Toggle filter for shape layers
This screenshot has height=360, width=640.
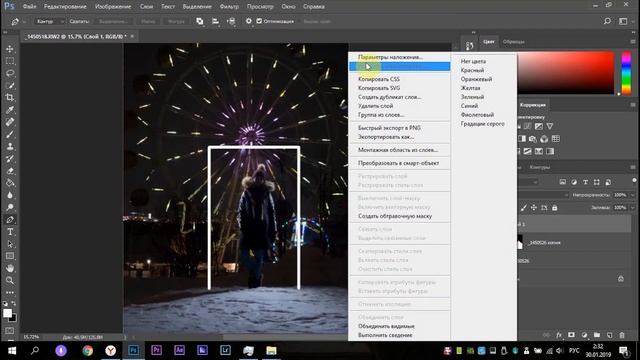597,182
